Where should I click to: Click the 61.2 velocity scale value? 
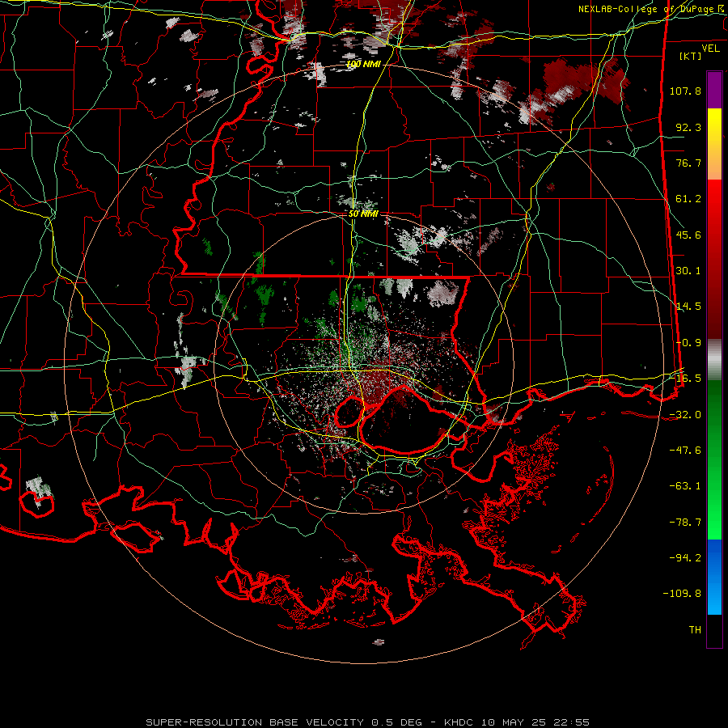(688, 199)
